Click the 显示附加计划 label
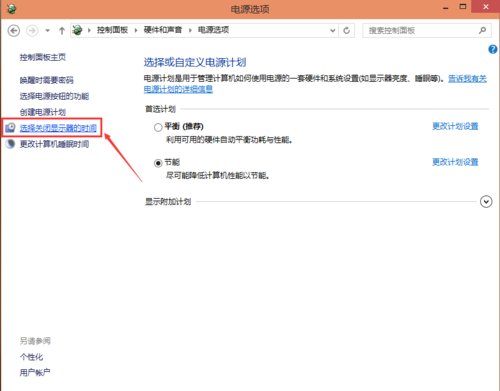The height and width of the screenshot is (391, 500). [x=168, y=202]
